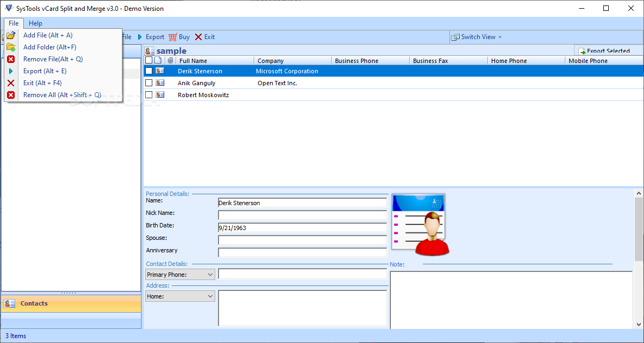
Task: Click the Add Folder menu icon
Action: click(x=11, y=47)
